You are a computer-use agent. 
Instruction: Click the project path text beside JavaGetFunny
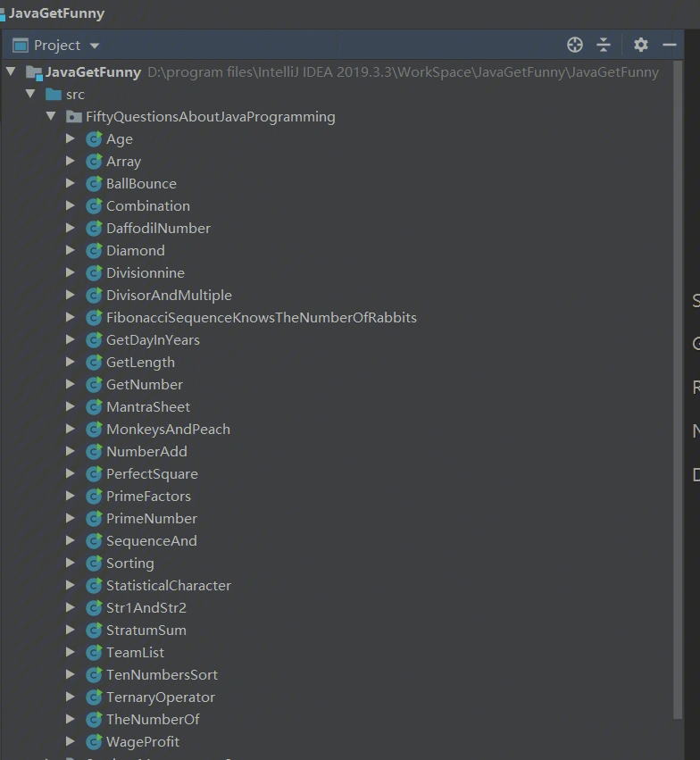pyautogui.click(x=403, y=72)
